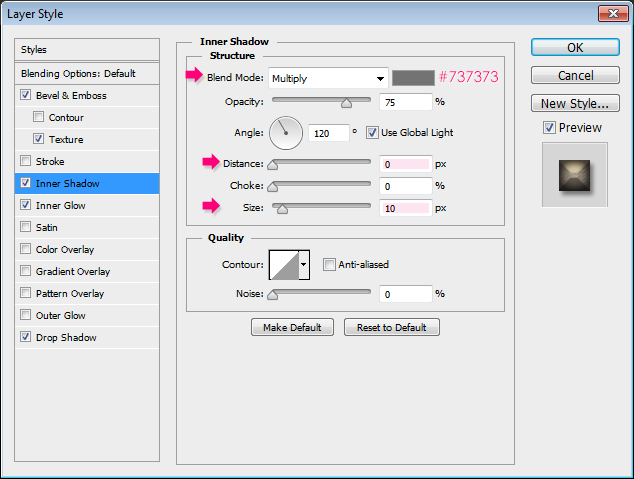Click the Noise value field
This screenshot has height=479, width=634.
tap(406, 294)
